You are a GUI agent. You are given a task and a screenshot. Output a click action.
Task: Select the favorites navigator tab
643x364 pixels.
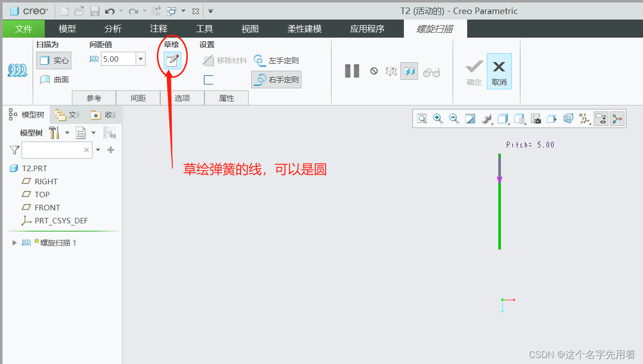pos(103,115)
